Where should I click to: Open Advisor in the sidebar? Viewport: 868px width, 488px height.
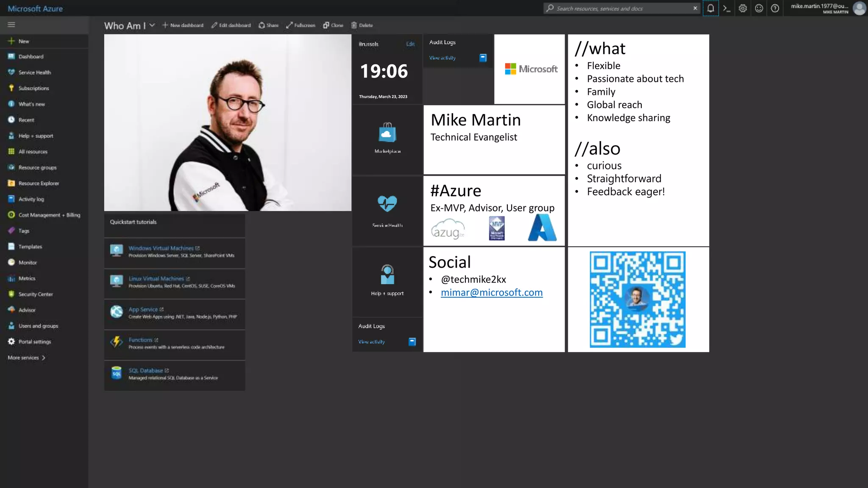click(x=27, y=310)
